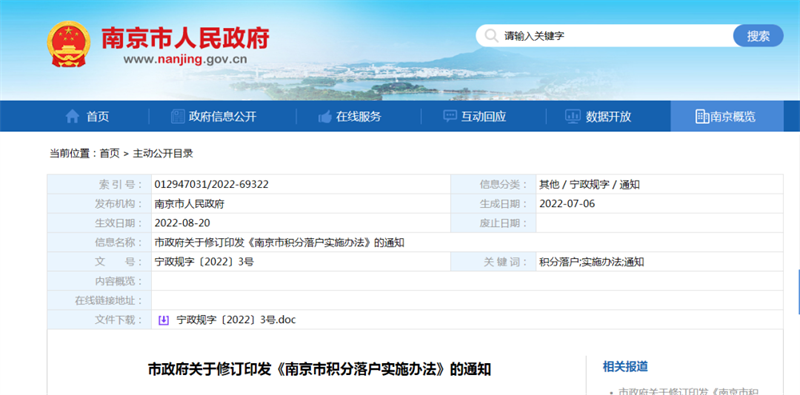Click the 在线链接地址 label cell

[x=99, y=301]
